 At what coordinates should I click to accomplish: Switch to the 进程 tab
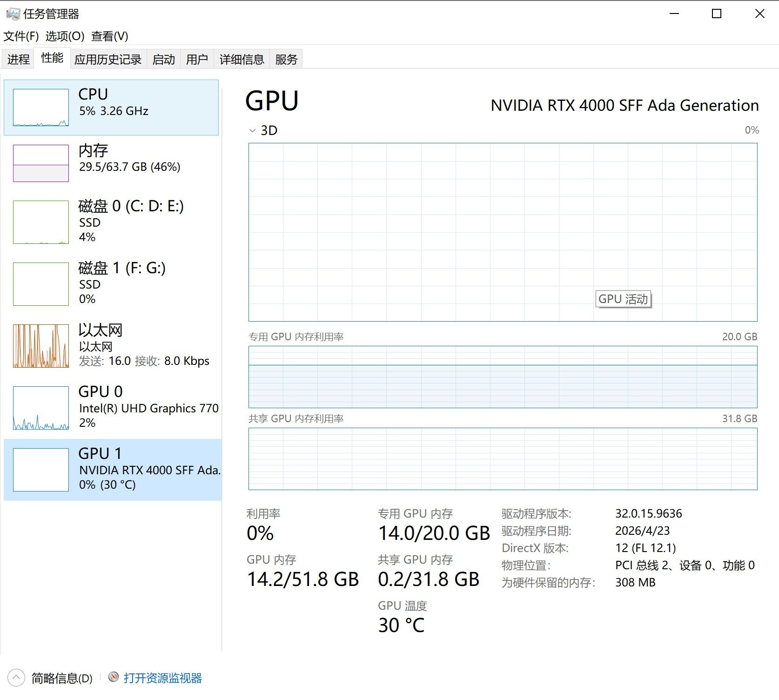click(x=18, y=59)
